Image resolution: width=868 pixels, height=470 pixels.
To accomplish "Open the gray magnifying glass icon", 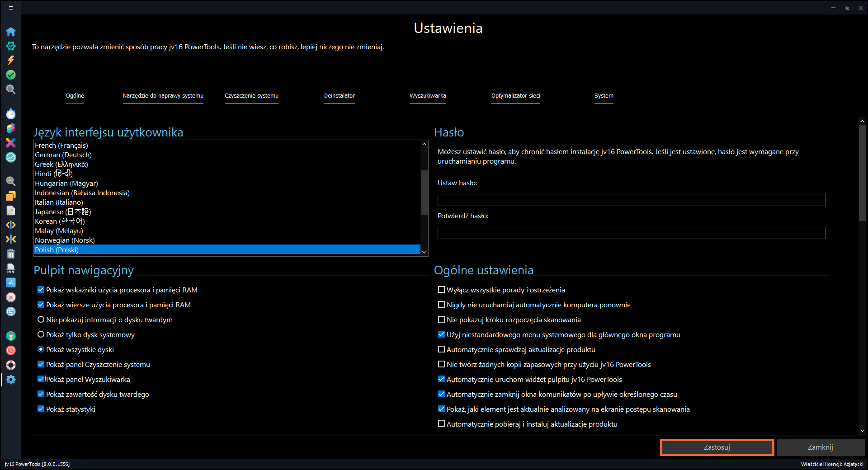I will pos(11,89).
